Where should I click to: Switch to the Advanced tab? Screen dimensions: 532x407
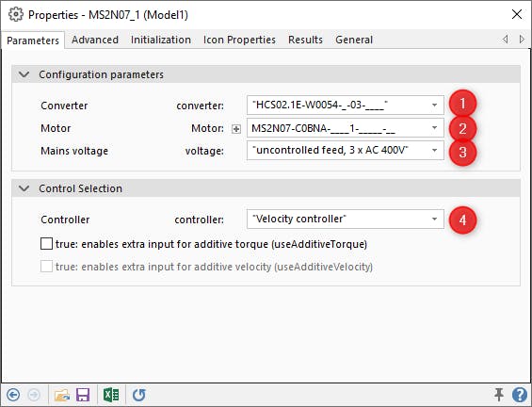95,40
